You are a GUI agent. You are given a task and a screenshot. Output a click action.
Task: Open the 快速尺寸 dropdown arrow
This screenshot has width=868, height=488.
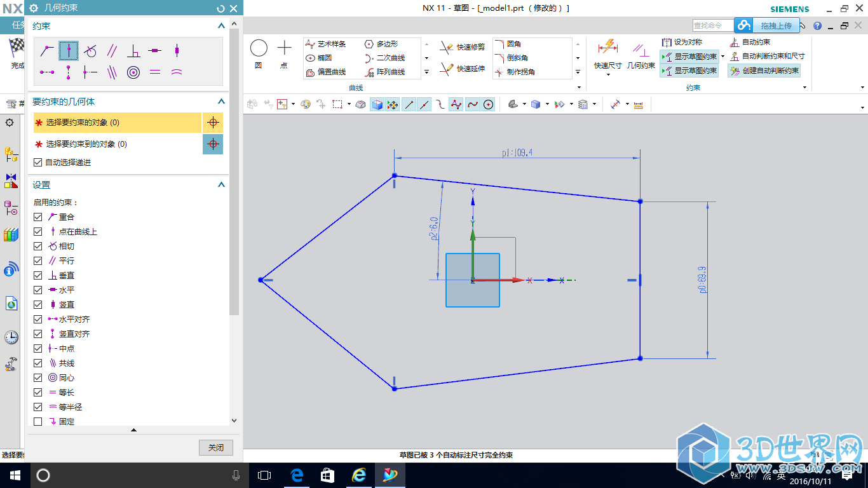(608, 74)
